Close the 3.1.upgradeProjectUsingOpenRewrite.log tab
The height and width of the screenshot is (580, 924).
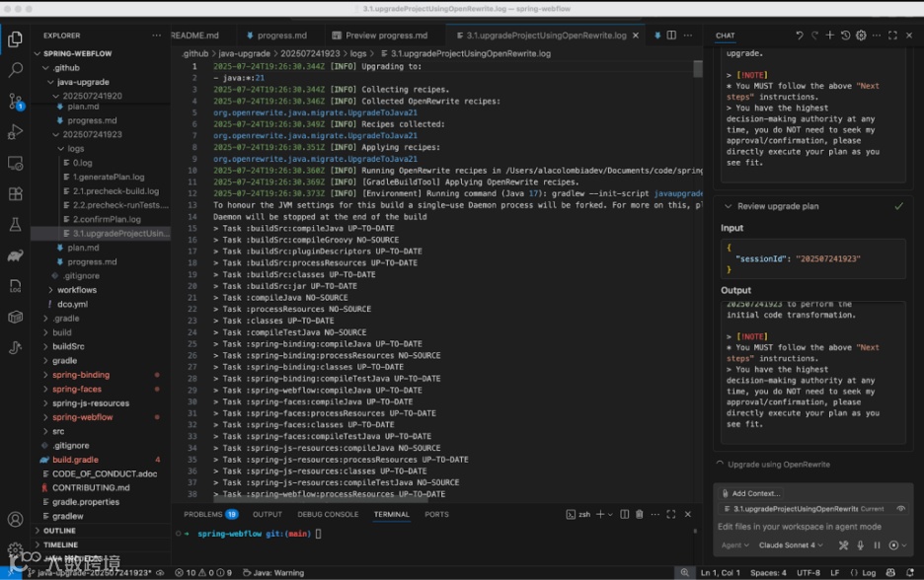(636, 36)
